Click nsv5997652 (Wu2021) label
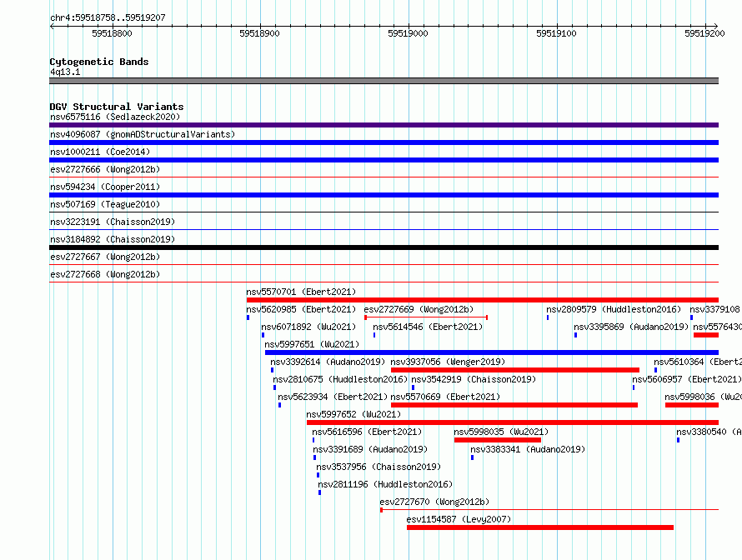This screenshot has width=742, height=560. tap(353, 414)
